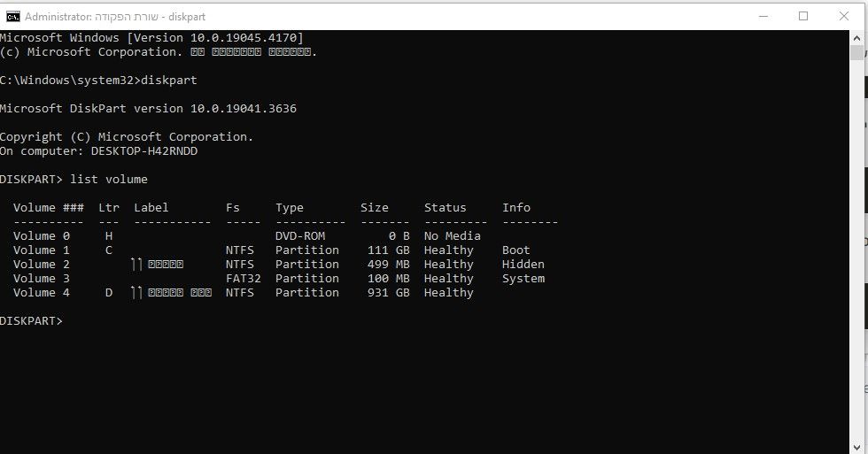This screenshot has height=454, width=868.
Task: Click the 'No Media' status value
Action: click(453, 236)
